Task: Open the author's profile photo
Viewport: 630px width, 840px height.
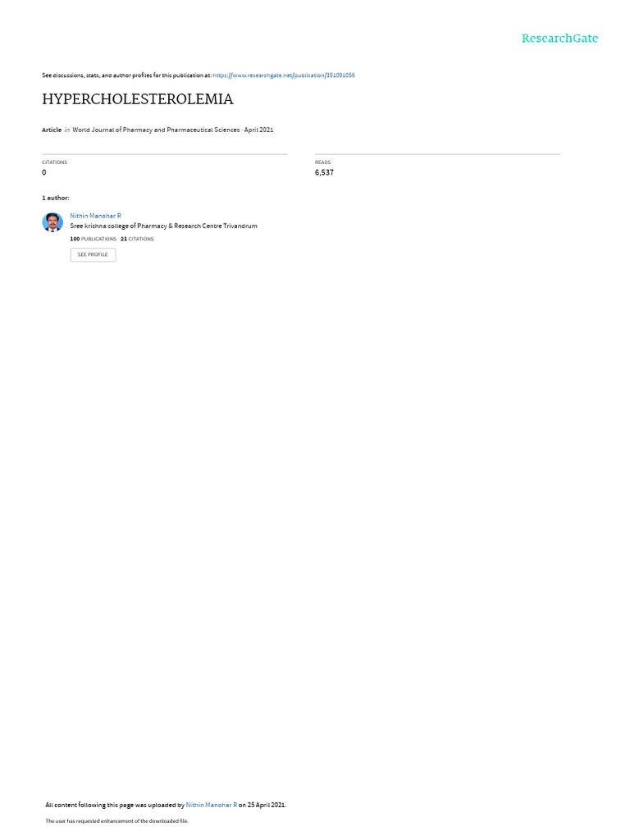Action: pos(52,222)
